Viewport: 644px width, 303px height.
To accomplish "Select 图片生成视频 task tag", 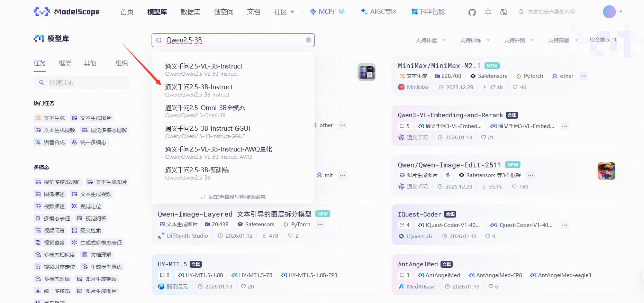I will pyautogui.click(x=97, y=279).
